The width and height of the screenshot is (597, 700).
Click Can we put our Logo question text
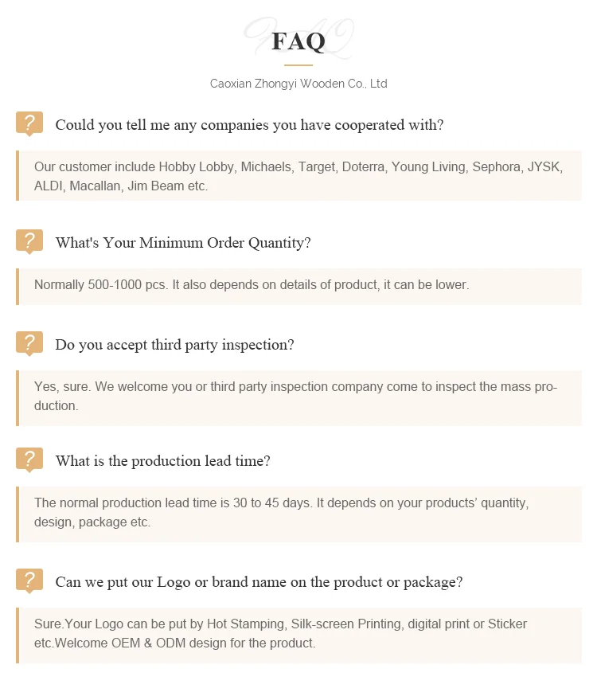[259, 582]
